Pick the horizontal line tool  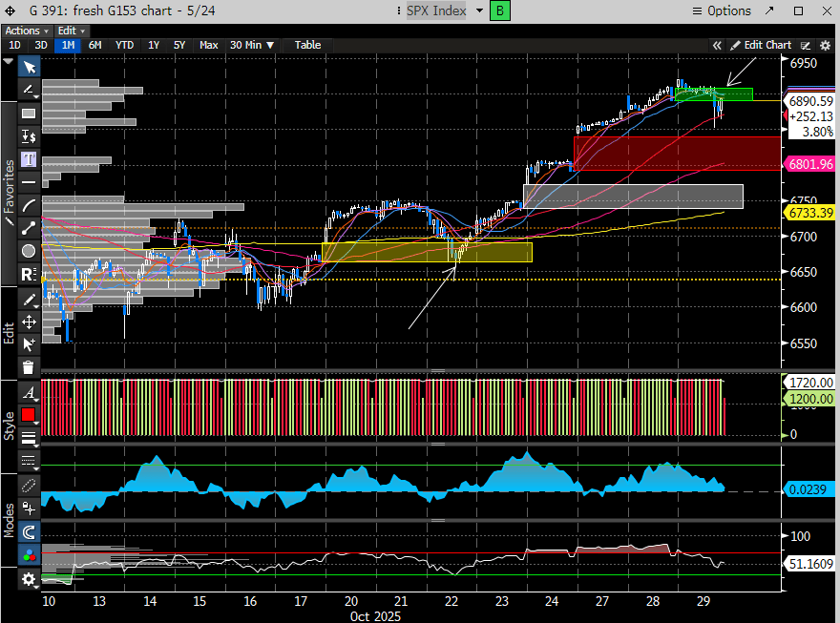coord(29,182)
